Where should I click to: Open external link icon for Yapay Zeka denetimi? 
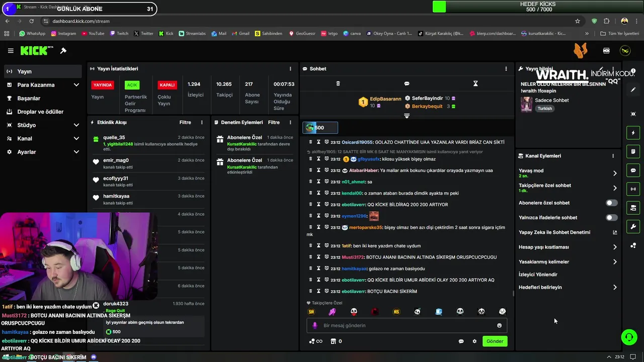(x=614, y=232)
